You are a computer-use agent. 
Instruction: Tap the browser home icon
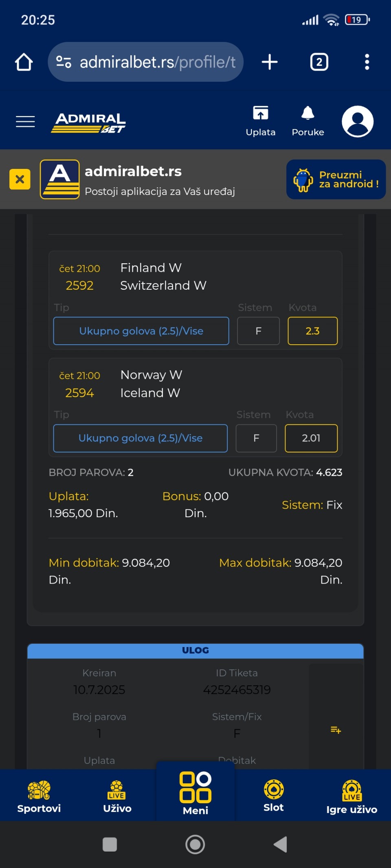click(x=24, y=62)
